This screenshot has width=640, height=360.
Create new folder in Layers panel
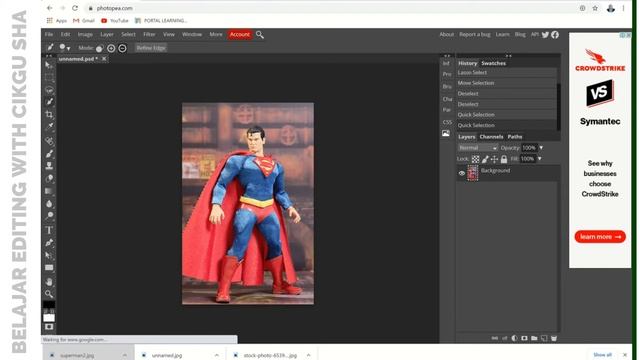pyautogui.click(x=534, y=338)
